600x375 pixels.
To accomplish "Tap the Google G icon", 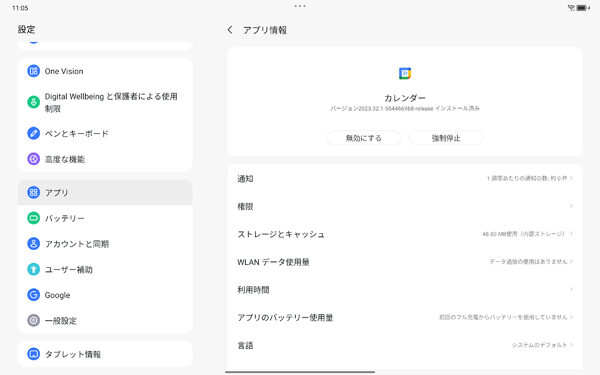I will click(33, 295).
